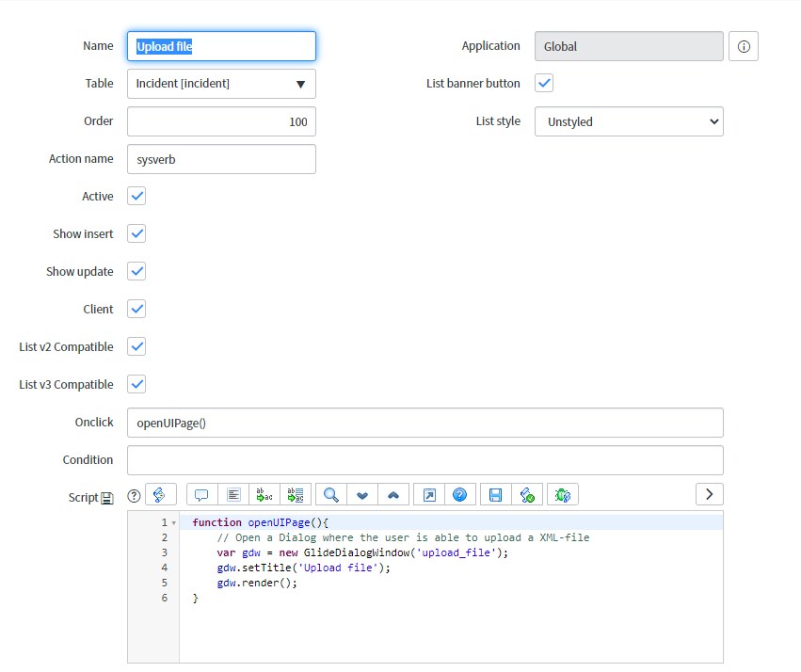Open the Table dropdown showing Incident
This screenshot has height=672, width=801.
point(221,84)
